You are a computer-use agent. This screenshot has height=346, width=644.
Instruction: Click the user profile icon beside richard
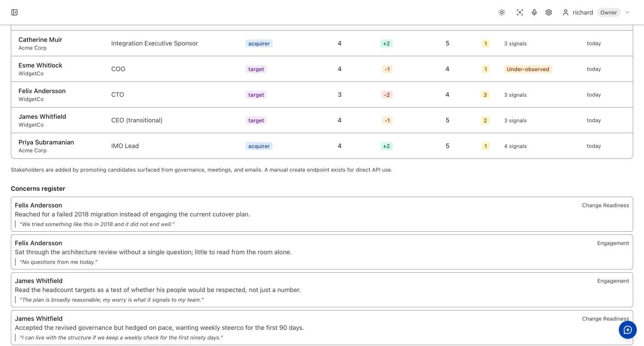pos(566,13)
